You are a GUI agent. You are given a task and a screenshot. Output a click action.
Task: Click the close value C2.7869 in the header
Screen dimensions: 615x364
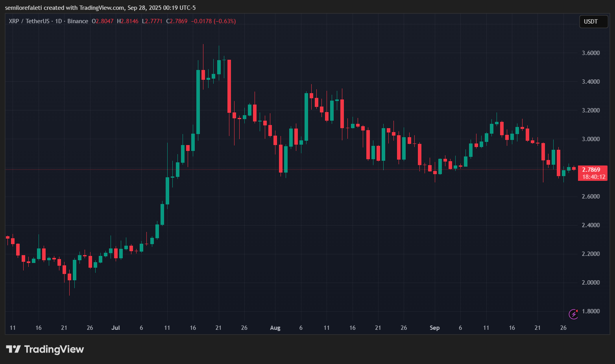click(x=177, y=21)
